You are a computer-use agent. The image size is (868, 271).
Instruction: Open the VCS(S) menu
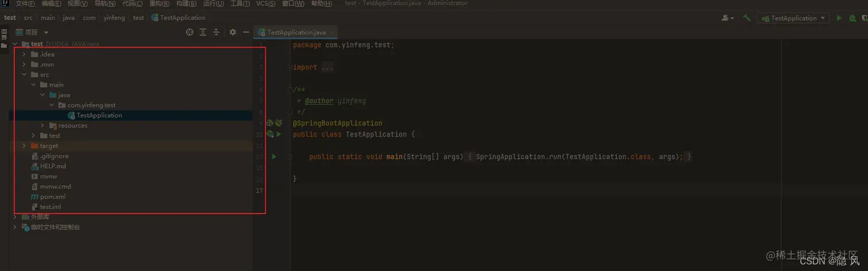click(266, 3)
